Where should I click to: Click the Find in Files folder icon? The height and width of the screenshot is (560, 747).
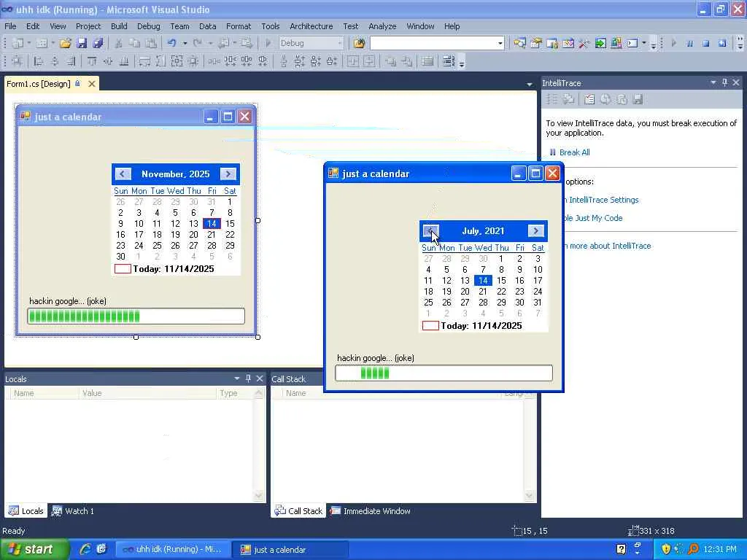pos(359,43)
